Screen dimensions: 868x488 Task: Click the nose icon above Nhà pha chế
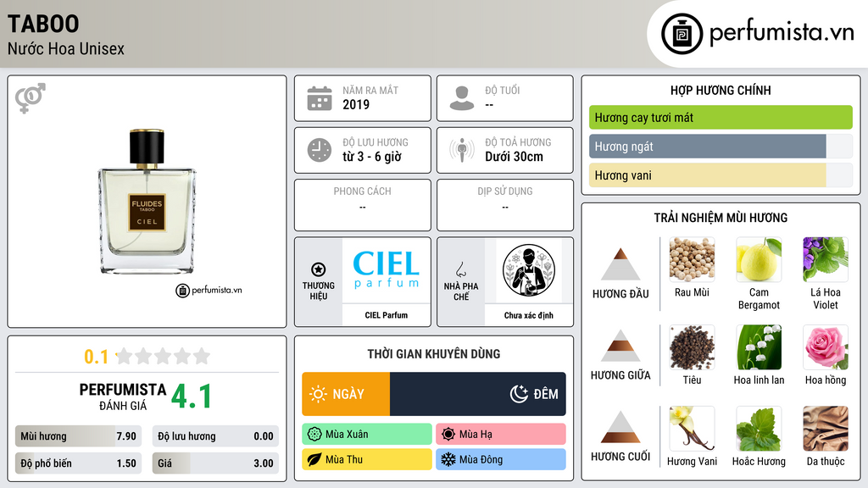coord(460,269)
